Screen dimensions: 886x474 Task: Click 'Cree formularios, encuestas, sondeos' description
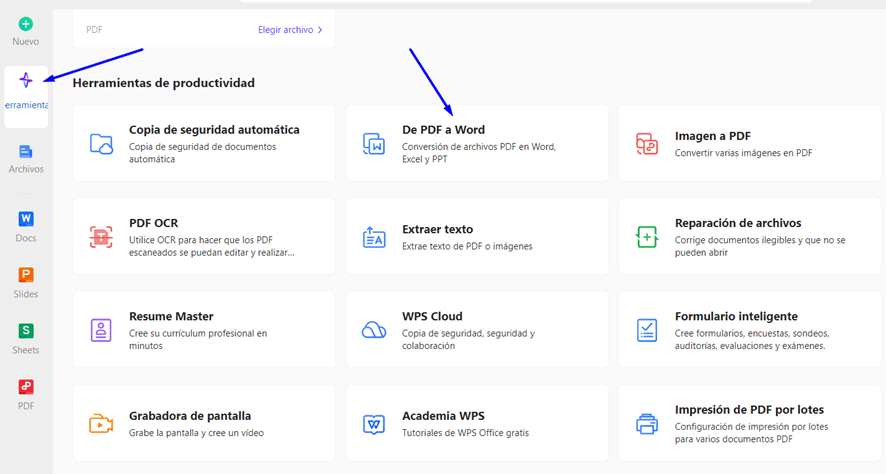[x=752, y=340]
